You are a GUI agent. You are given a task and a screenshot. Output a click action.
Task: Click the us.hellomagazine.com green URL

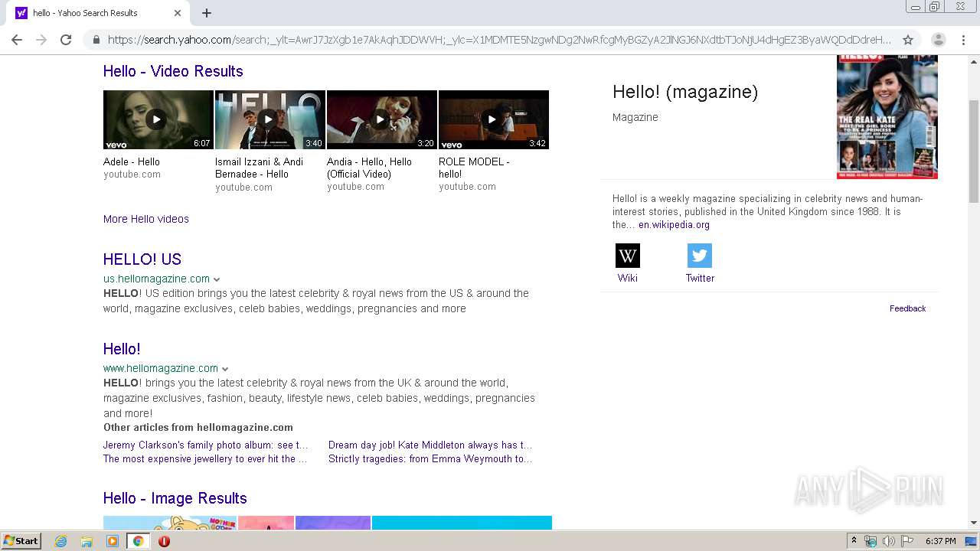pos(156,279)
